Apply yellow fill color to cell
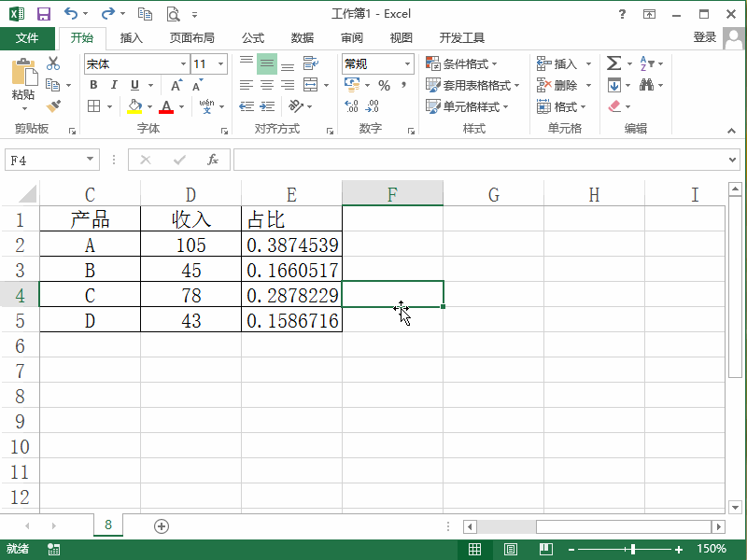This screenshot has height=560, width=747. click(134, 106)
